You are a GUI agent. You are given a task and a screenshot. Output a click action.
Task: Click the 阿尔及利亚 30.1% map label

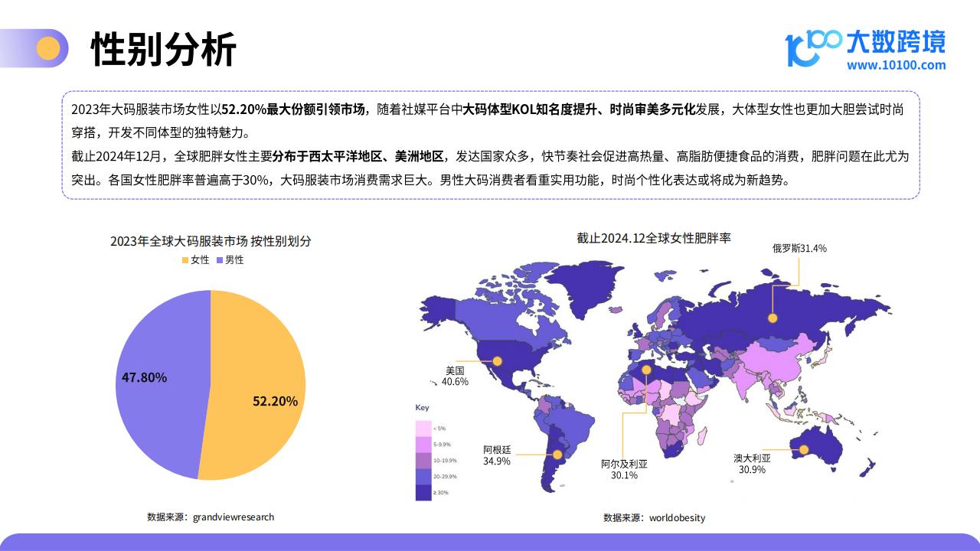click(624, 469)
